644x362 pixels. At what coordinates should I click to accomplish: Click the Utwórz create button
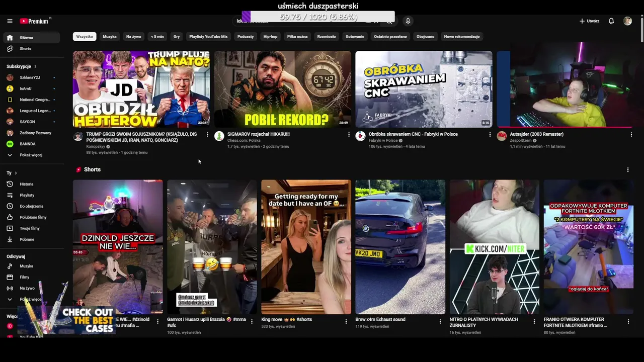(589, 21)
